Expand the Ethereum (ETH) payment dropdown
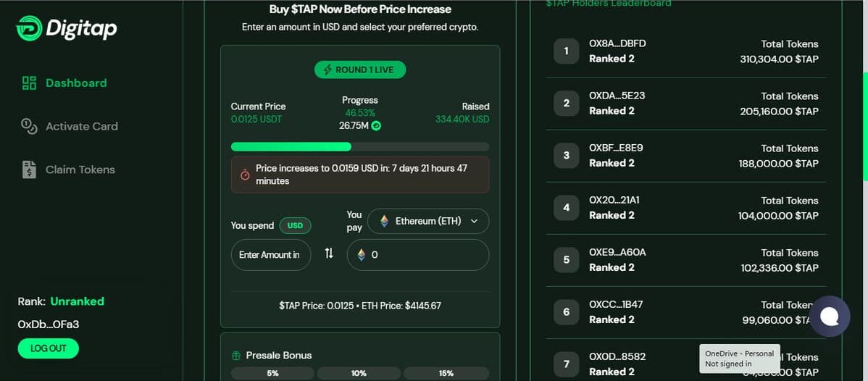Viewport: 868px width, 381px height. (x=428, y=221)
